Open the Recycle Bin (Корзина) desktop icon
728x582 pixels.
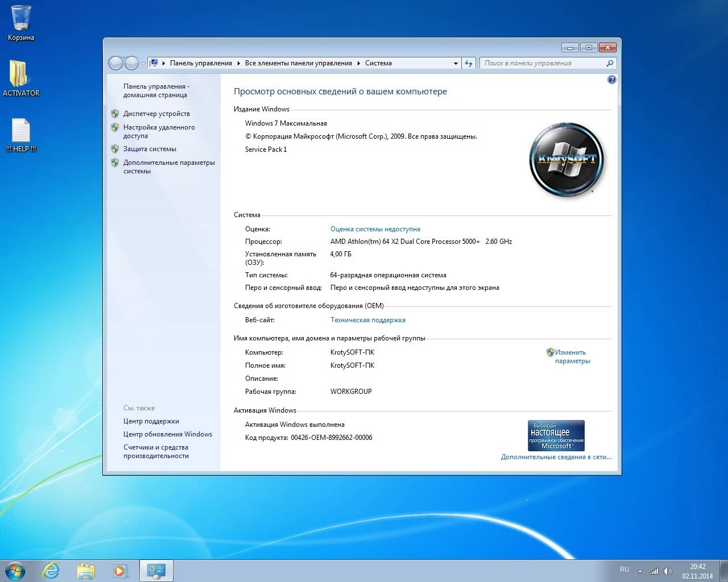point(21,23)
